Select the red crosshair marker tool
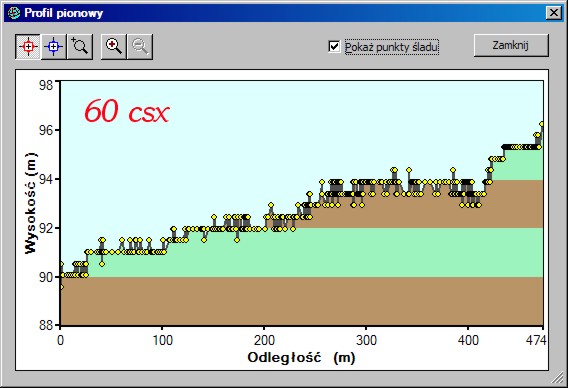The width and height of the screenshot is (568, 388). tap(28, 47)
